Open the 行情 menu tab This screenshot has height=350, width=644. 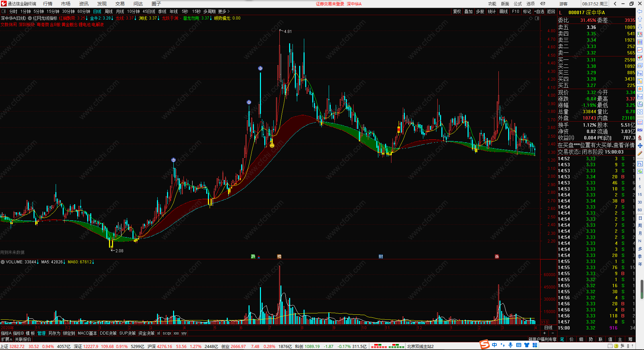(x=48, y=4)
